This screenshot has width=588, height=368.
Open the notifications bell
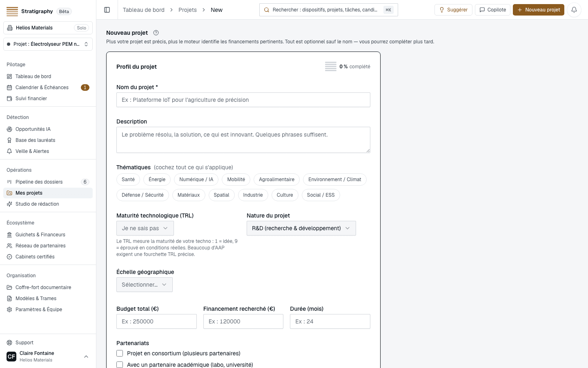pos(574,10)
